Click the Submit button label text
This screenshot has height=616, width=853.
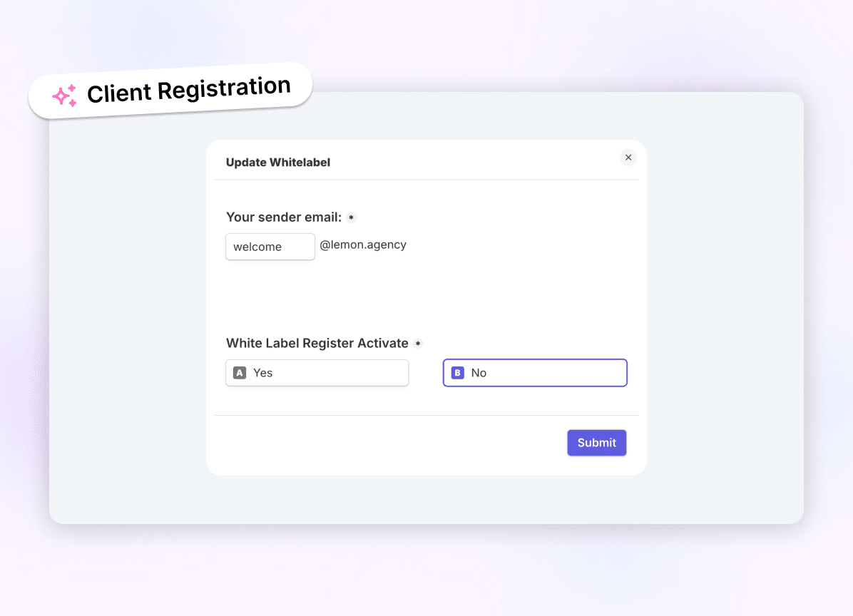[597, 443]
